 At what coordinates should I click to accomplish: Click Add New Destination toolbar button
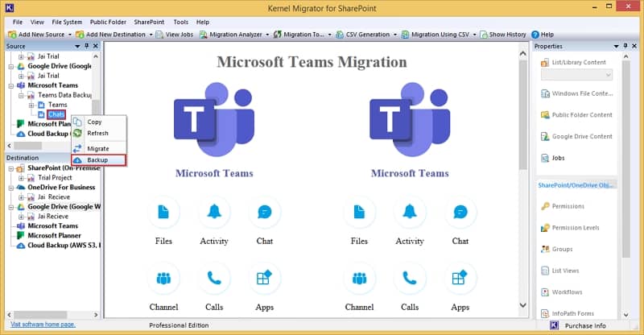(110, 35)
